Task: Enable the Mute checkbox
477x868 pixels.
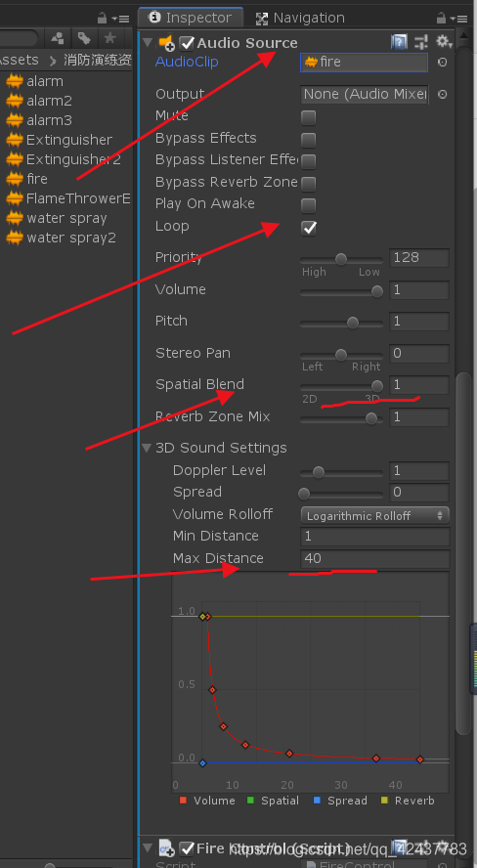Action: [308, 117]
